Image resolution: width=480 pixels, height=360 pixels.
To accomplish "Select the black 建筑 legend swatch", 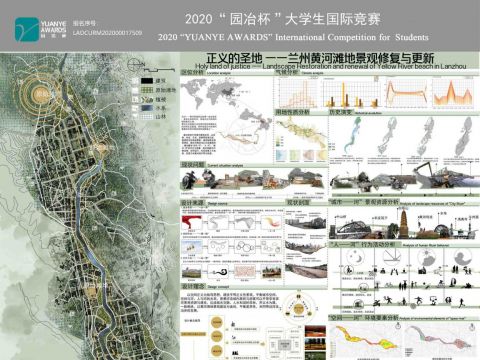I will click(x=147, y=81).
